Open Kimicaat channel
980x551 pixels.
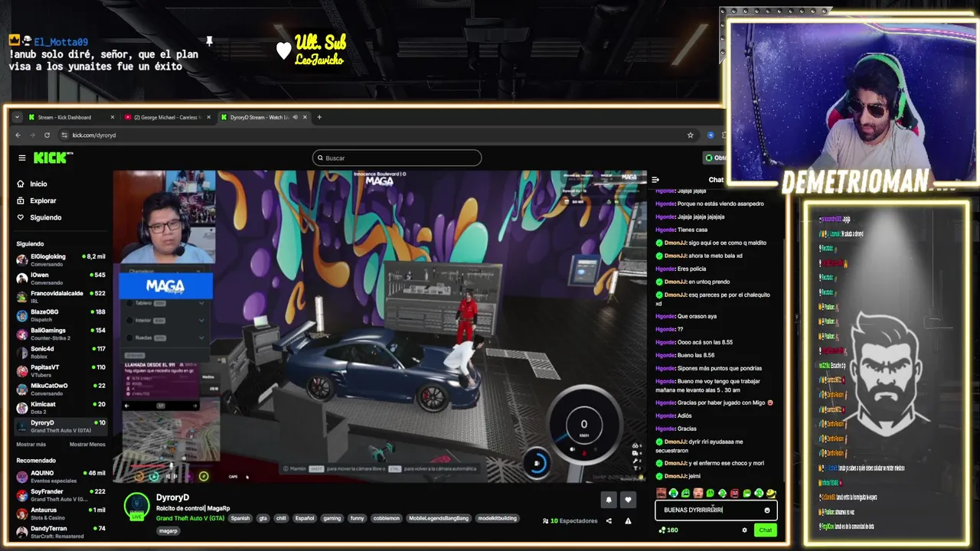(61, 407)
